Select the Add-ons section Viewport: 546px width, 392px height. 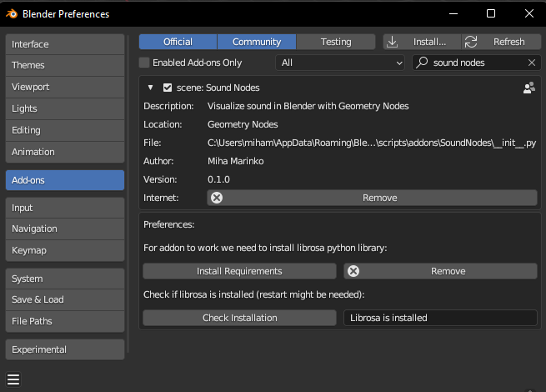[x=65, y=180]
